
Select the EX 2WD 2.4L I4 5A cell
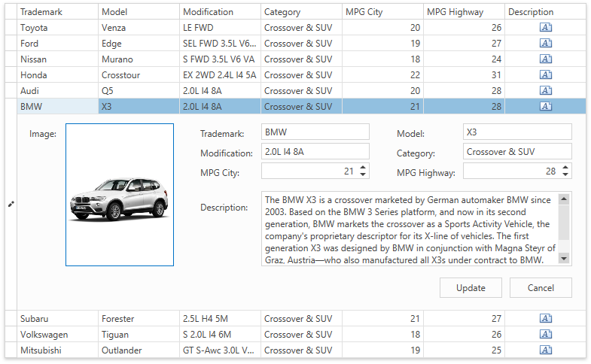[220, 75]
